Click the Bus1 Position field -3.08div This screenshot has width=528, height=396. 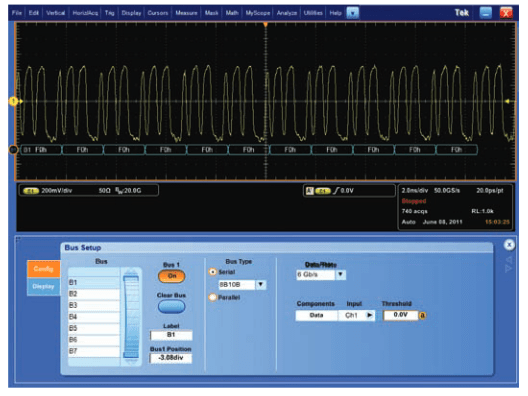tap(171, 358)
